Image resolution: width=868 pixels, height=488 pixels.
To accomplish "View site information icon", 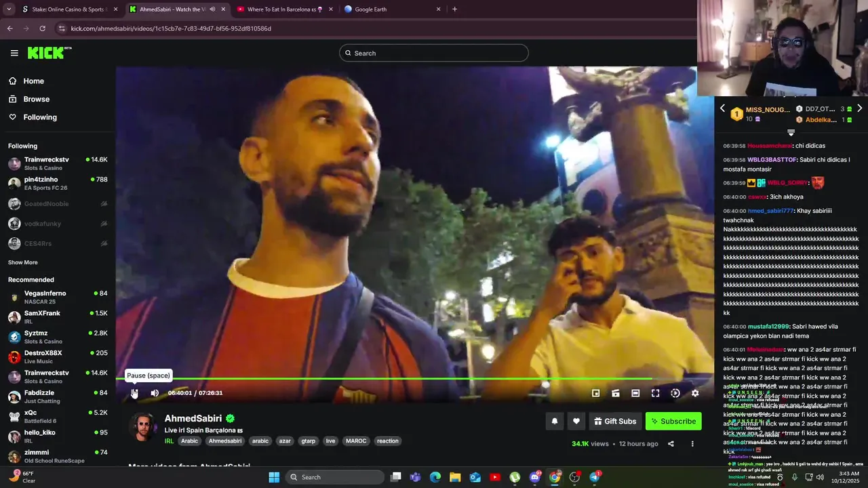I will click(62, 28).
